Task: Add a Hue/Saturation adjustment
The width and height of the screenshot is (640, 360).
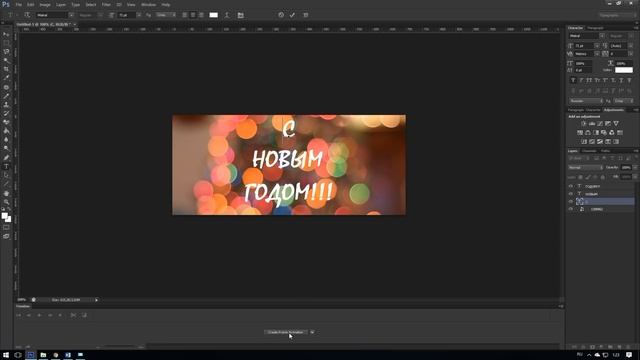Action: click(x=580, y=133)
